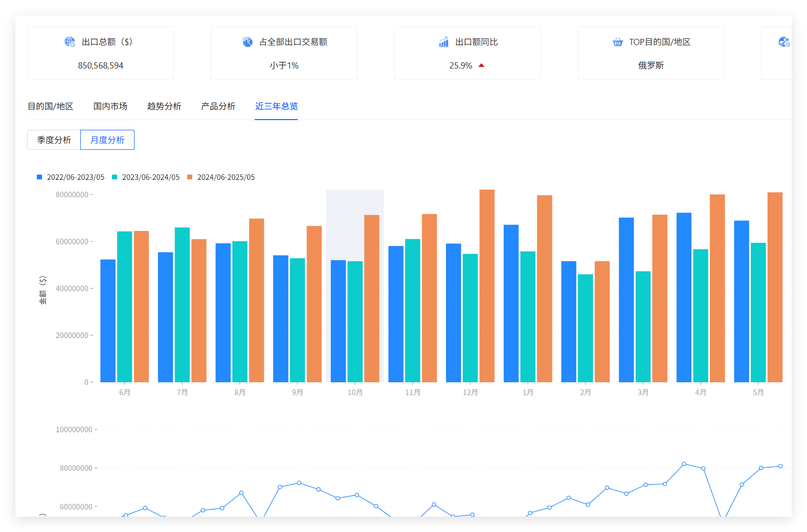Click the 8月 axis label
This screenshot has width=807, height=532.
240,392
